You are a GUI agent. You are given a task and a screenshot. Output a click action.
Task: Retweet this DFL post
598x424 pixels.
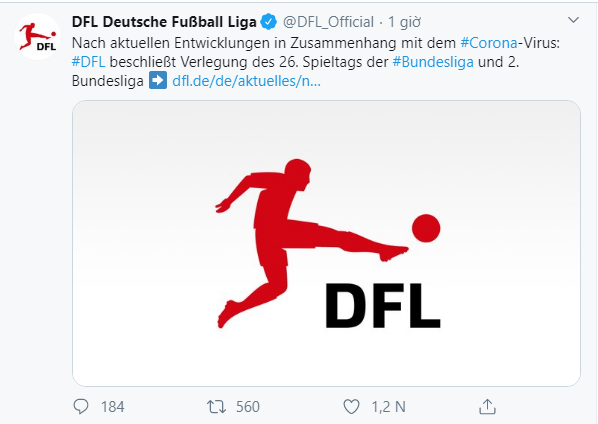[x=216, y=407]
